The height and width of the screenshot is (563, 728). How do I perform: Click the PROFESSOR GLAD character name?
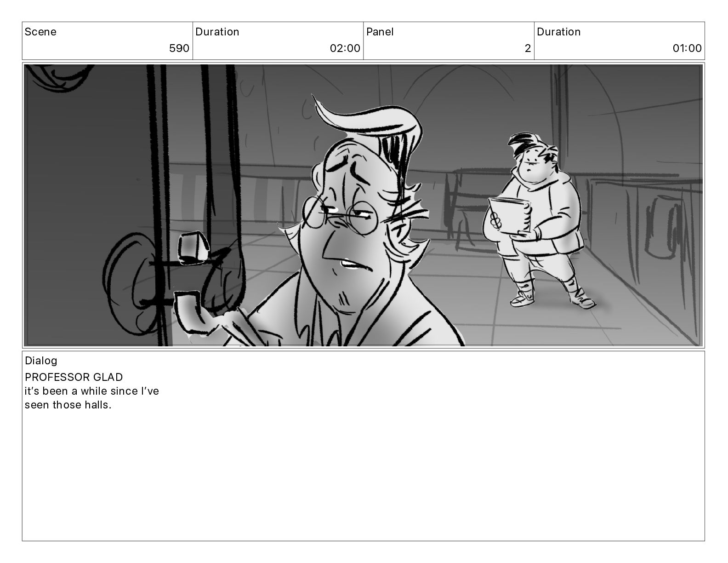click(x=74, y=377)
